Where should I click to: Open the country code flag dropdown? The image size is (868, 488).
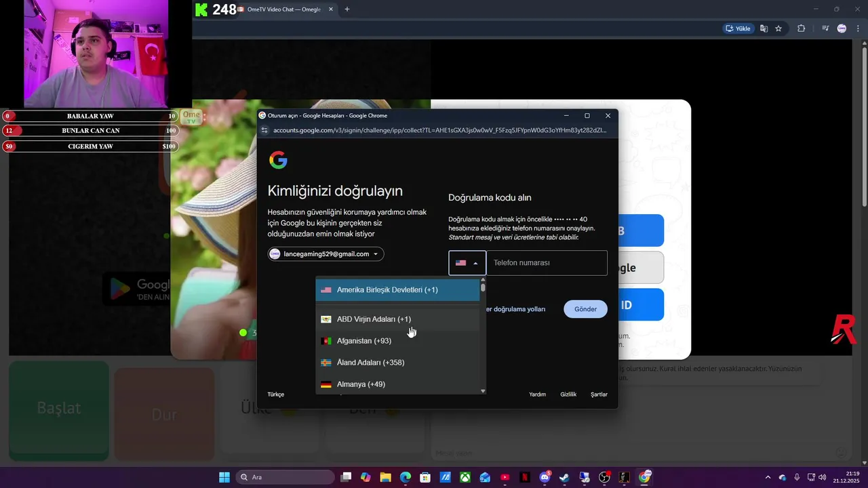(x=467, y=263)
